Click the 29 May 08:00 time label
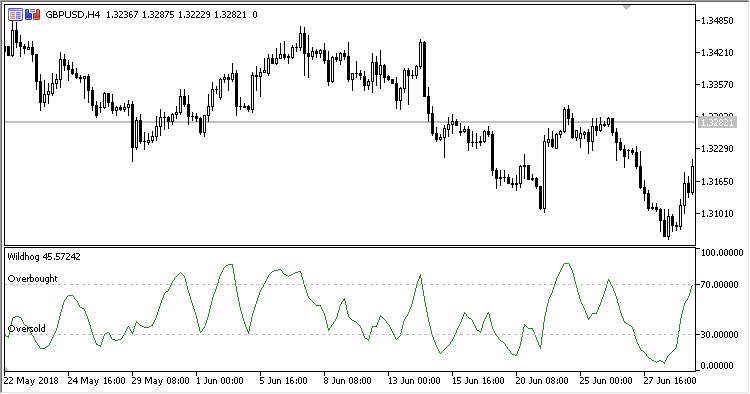Image resolution: width=750 pixels, height=394 pixels. 161,381
